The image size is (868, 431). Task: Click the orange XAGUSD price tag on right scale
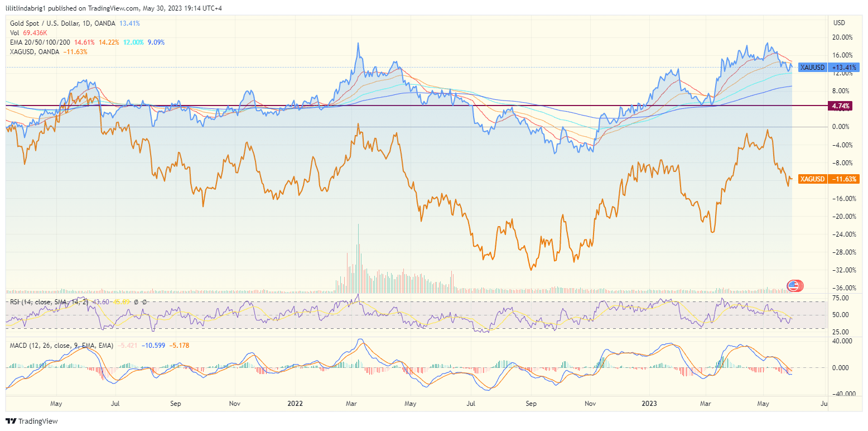pyautogui.click(x=812, y=179)
